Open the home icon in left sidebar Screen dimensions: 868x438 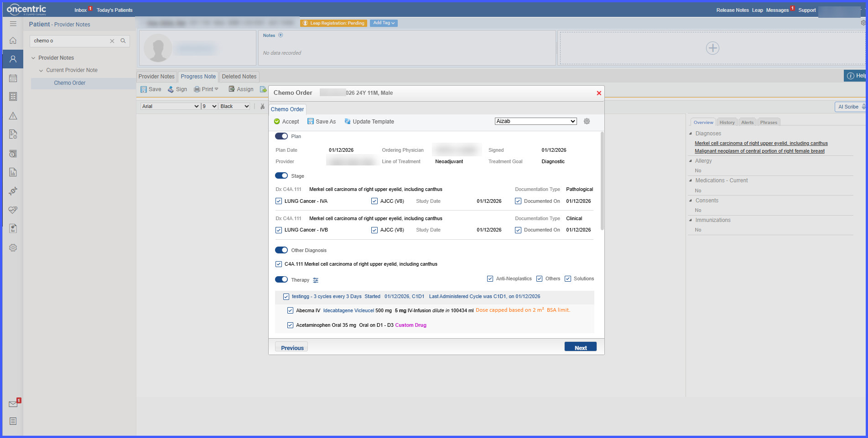click(x=13, y=41)
